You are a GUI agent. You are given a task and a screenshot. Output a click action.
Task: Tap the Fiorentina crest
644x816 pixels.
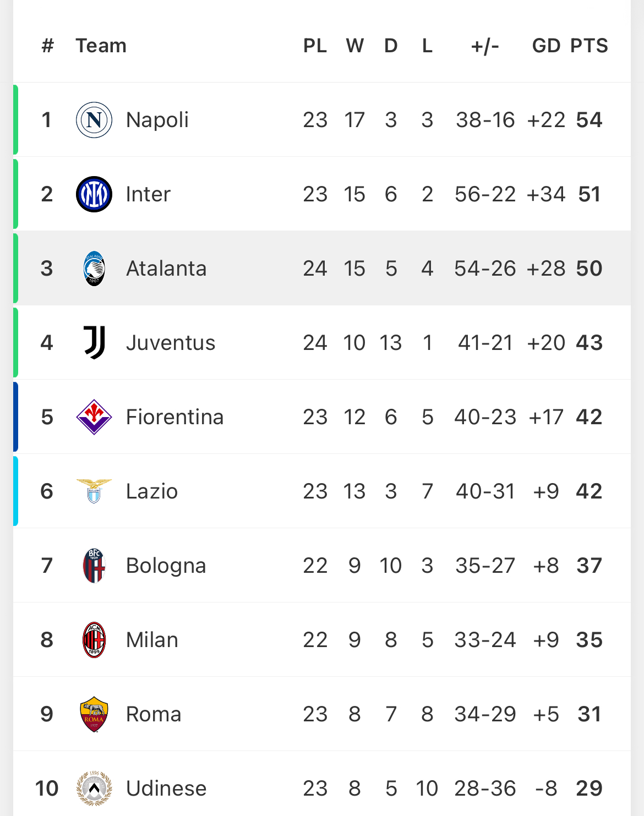click(94, 417)
